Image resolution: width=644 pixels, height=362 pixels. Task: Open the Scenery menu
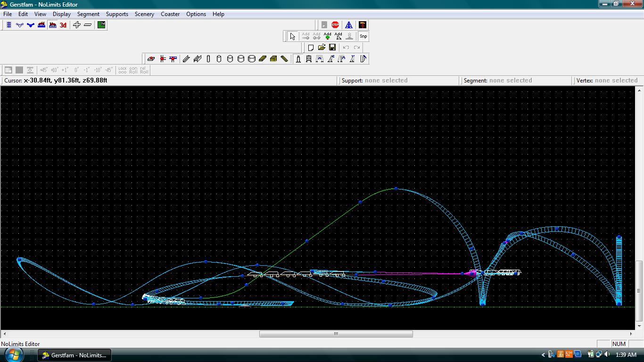tap(144, 14)
